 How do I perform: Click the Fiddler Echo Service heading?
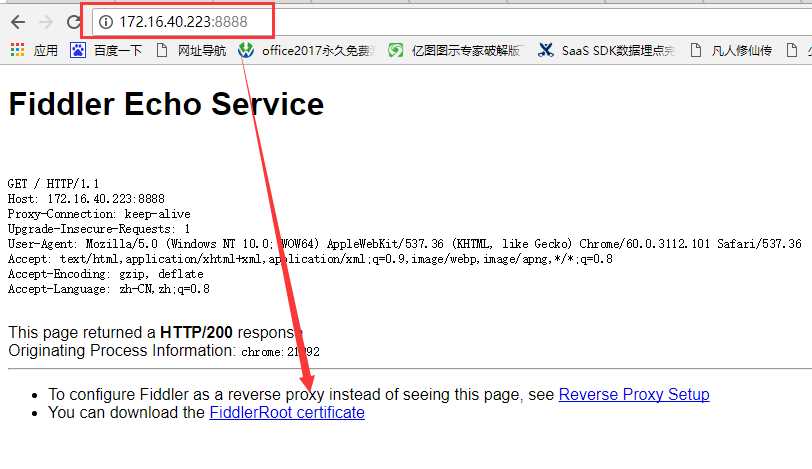tap(166, 104)
